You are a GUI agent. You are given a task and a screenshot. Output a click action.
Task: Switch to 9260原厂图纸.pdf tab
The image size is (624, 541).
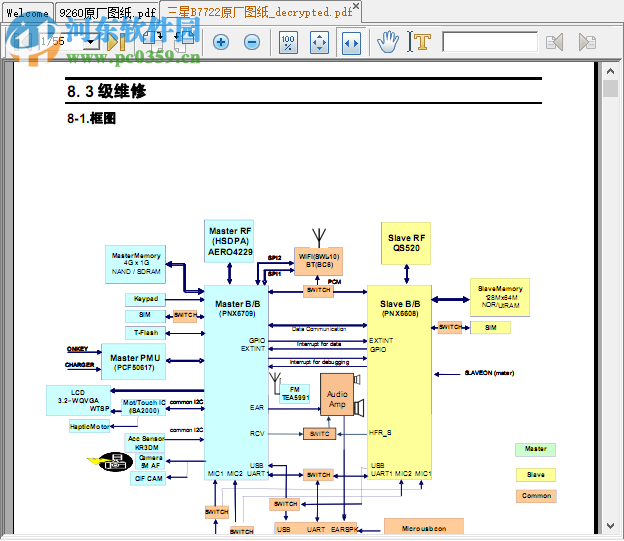click(107, 13)
